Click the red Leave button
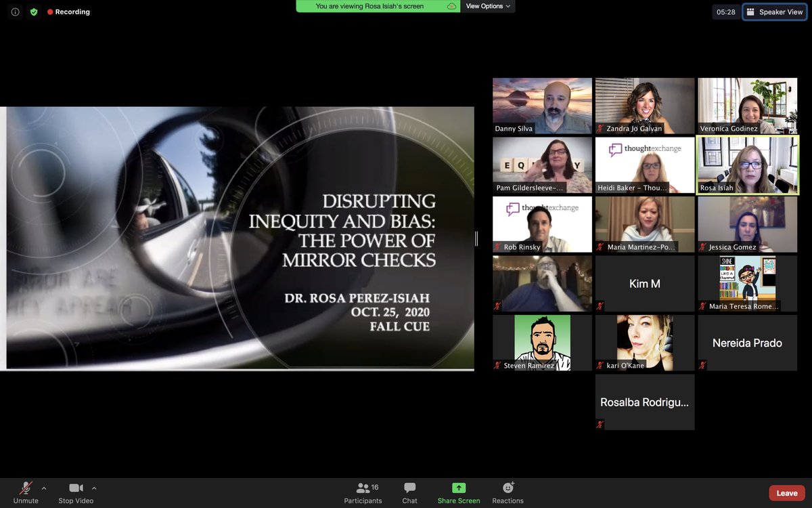The image size is (812, 508). pos(787,493)
